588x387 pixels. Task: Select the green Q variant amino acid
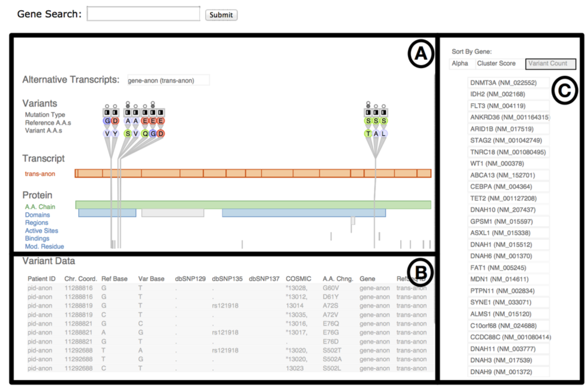coord(145,134)
